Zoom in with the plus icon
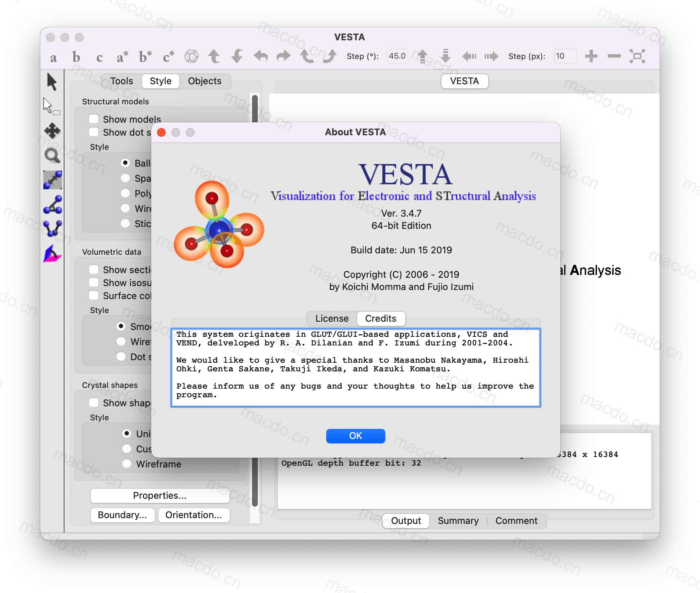This screenshot has height=593, width=700. pos(591,56)
